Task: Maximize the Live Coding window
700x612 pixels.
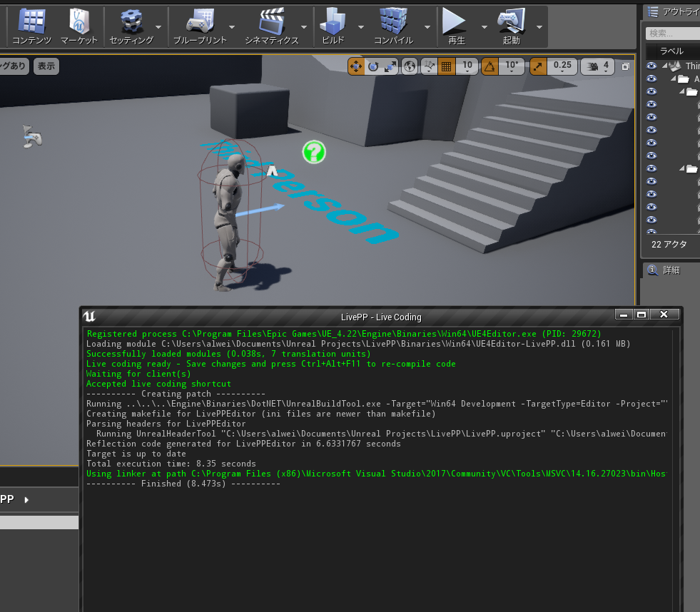Action: click(x=641, y=315)
